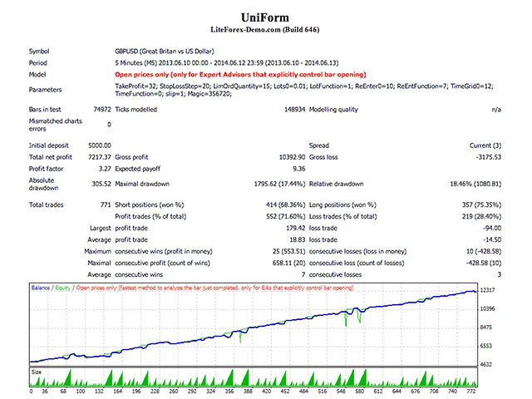Select the Profit factor value 3.27
Viewport: 532px width, 399px height.
105,169
